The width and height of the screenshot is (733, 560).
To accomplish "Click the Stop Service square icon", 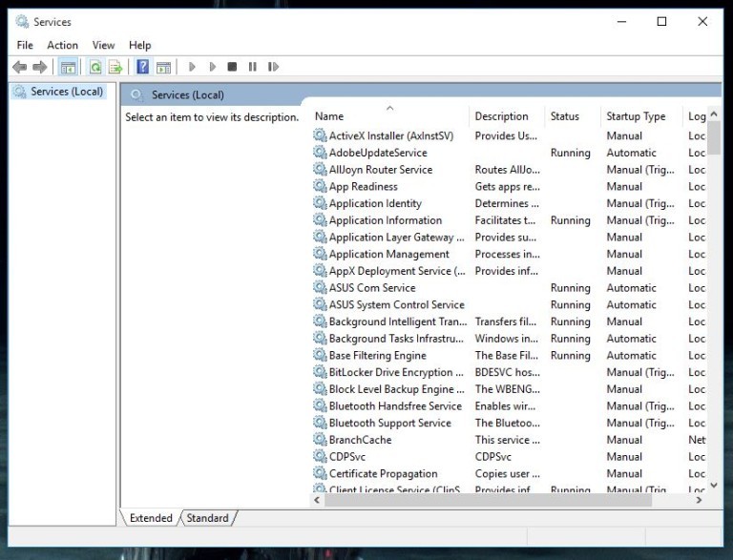I will [x=232, y=67].
